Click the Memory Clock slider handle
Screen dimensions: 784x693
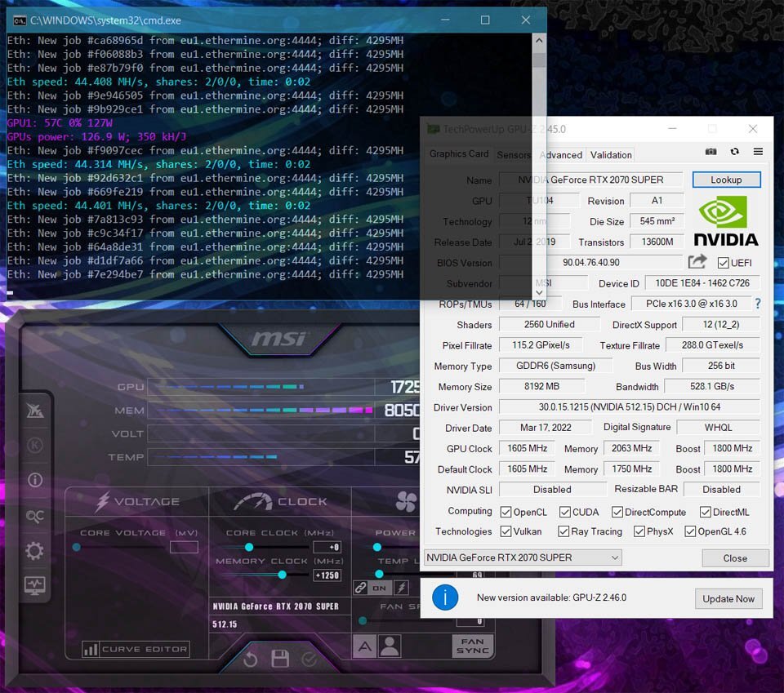[x=282, y=575]
